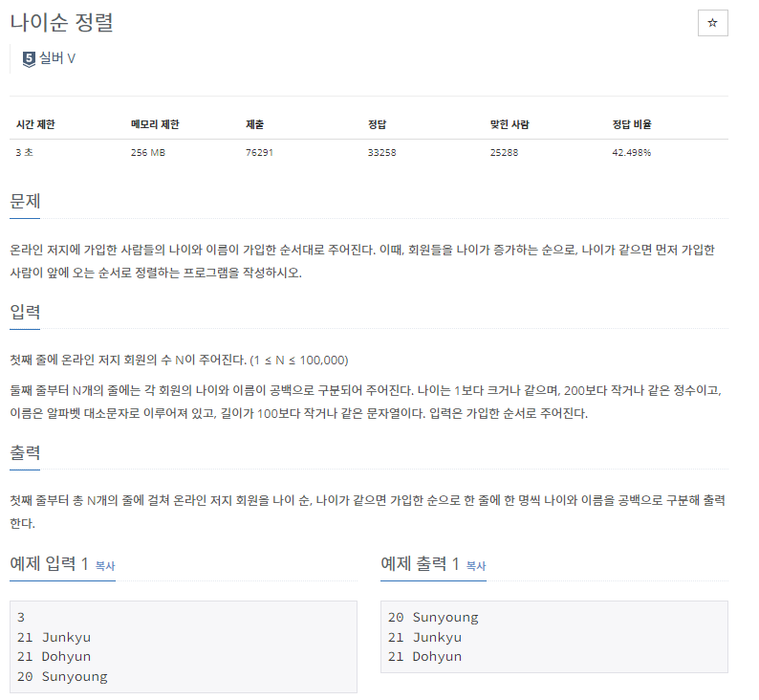Click the 맞힌 사람 column header

510,124
